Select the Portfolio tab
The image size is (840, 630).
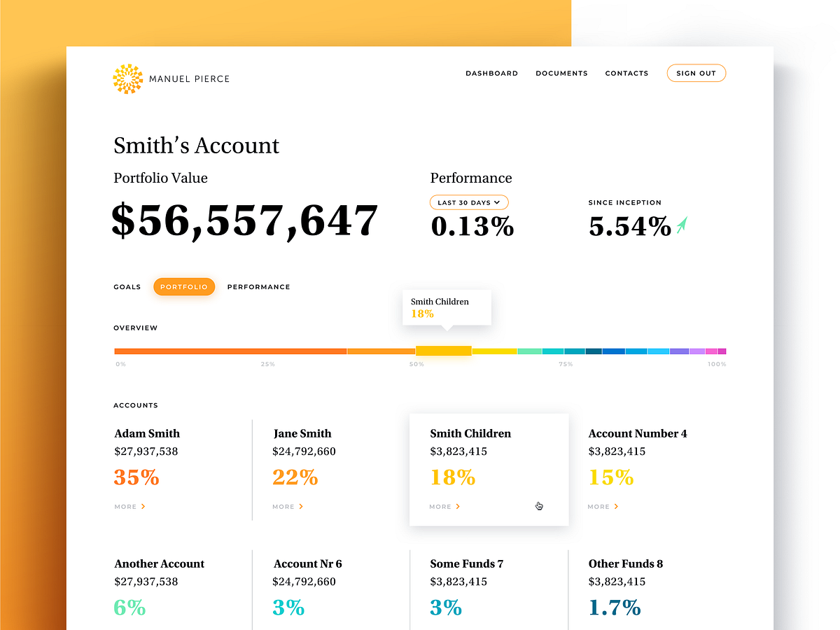click(x=184, y=287)
